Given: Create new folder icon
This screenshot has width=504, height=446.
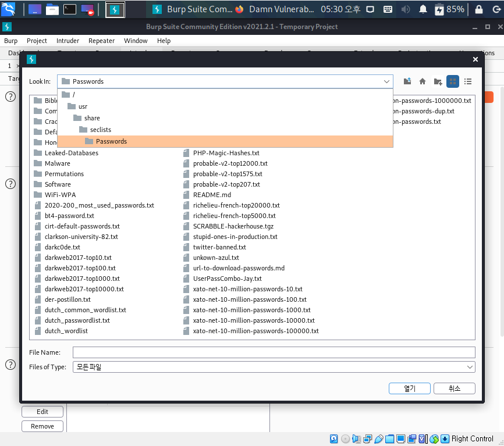Looking at the screenshot, I should tap(438, 81).
